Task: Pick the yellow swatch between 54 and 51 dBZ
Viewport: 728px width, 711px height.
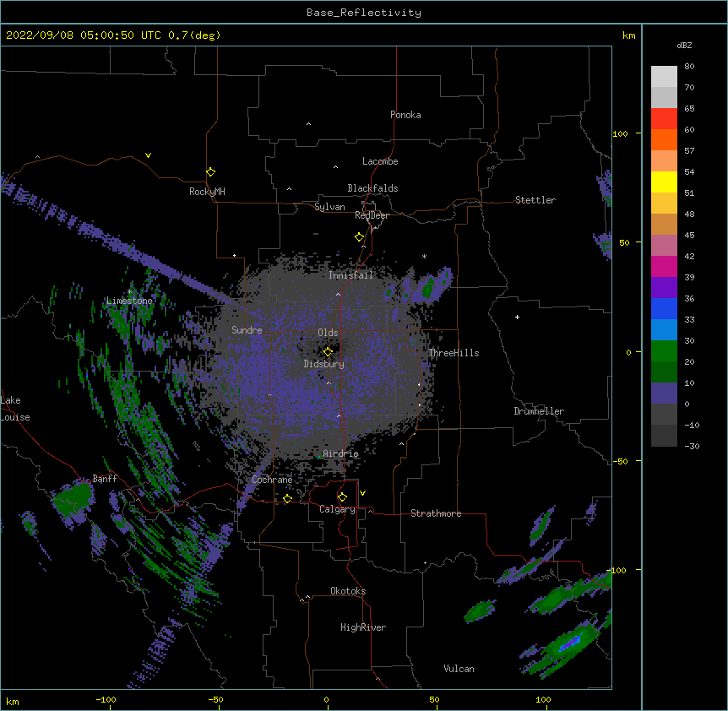Action: tap(664, 182)
